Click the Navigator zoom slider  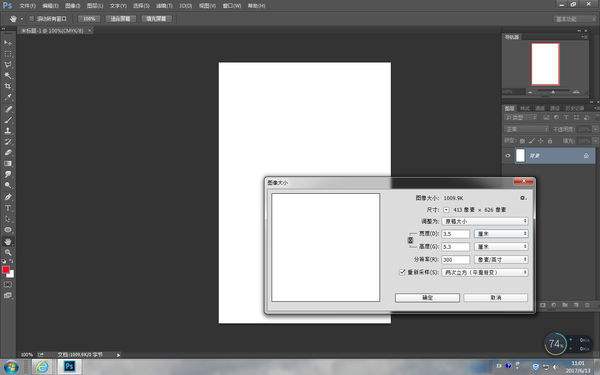(553, 92)
